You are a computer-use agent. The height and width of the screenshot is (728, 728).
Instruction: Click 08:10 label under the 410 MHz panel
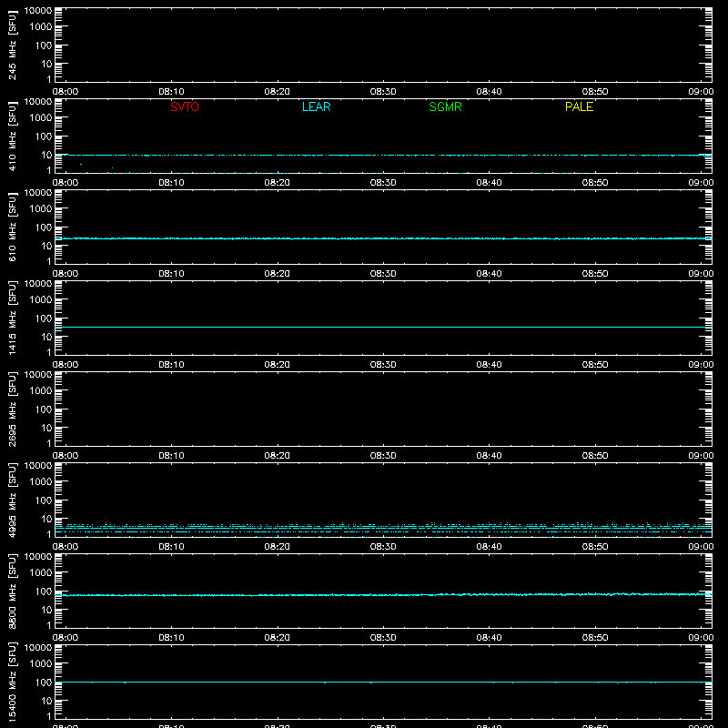(x=171, y=183)
